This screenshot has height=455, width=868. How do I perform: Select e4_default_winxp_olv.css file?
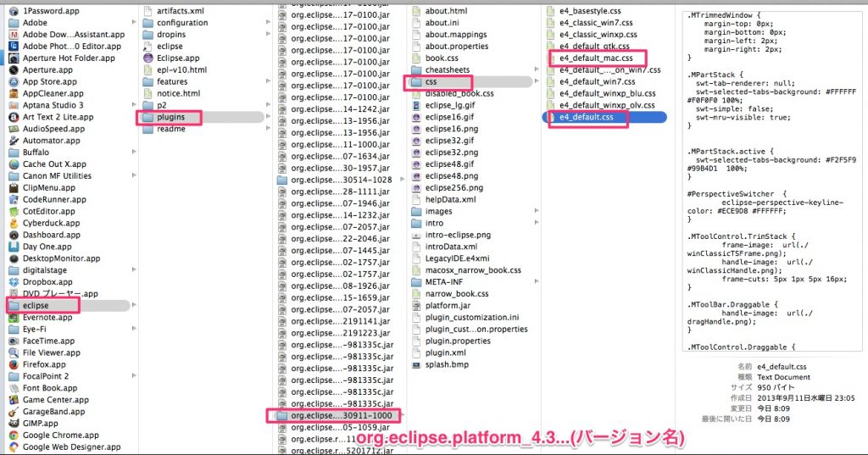(606, 105)
